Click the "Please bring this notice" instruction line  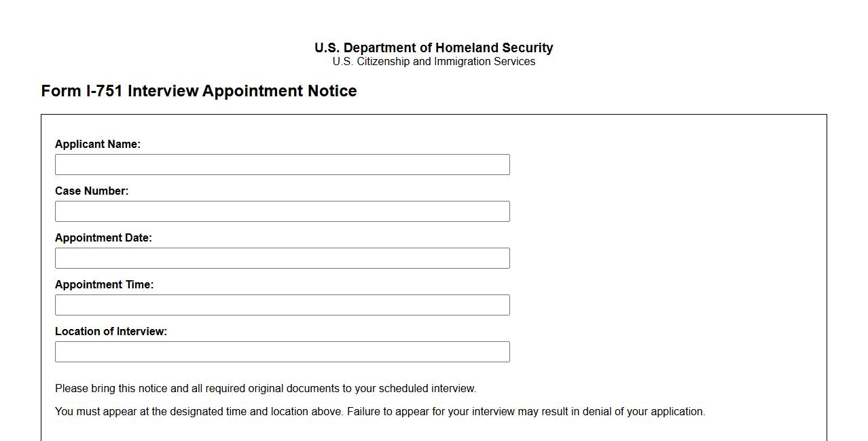pyautogui.click(x=266, y=389)
